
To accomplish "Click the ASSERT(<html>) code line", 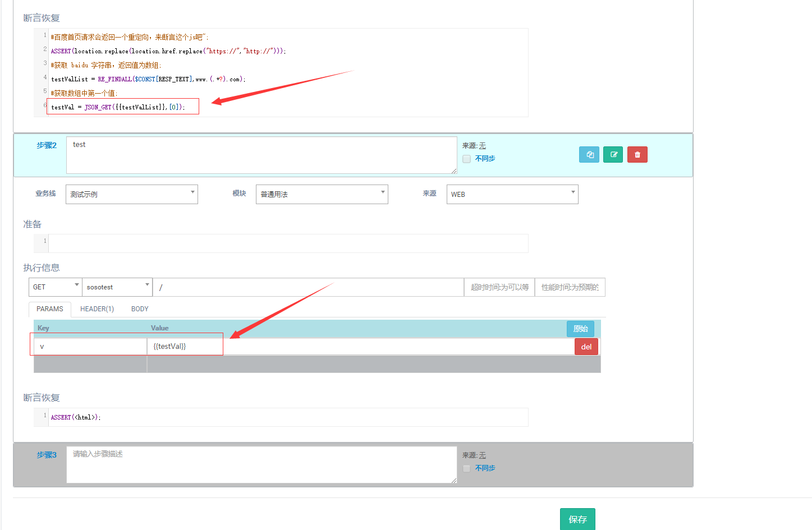I will 76,417.
